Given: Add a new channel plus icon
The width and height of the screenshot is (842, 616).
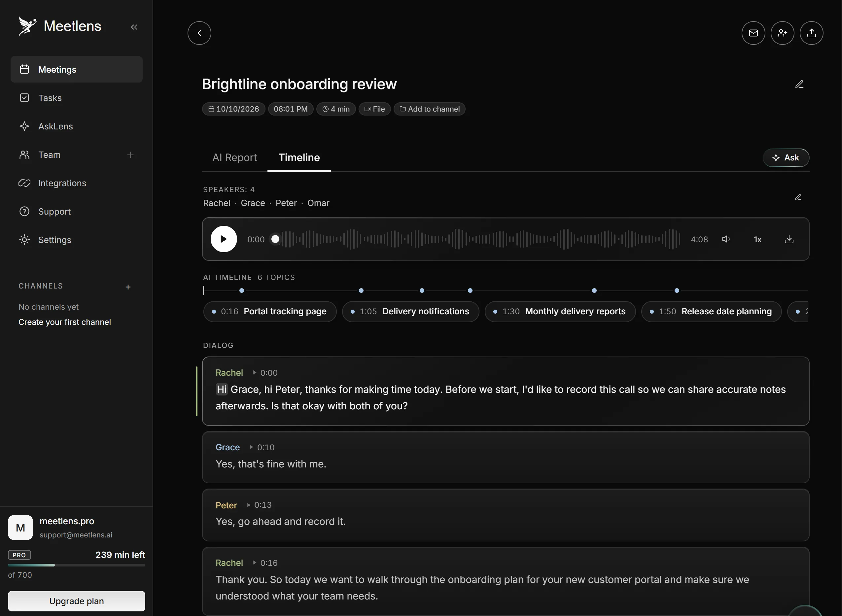Looking at the screenshot, I should [x=128, y=287].
